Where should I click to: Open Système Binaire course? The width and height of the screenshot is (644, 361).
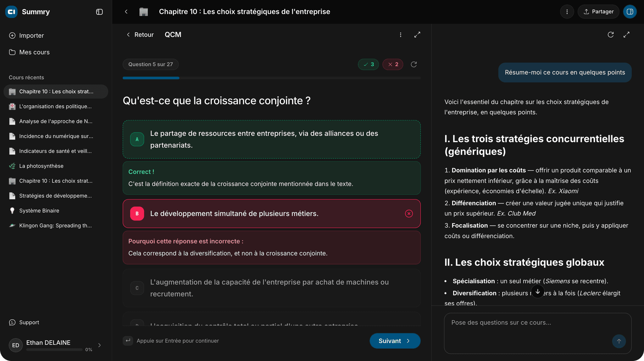[x=56, y=211]
